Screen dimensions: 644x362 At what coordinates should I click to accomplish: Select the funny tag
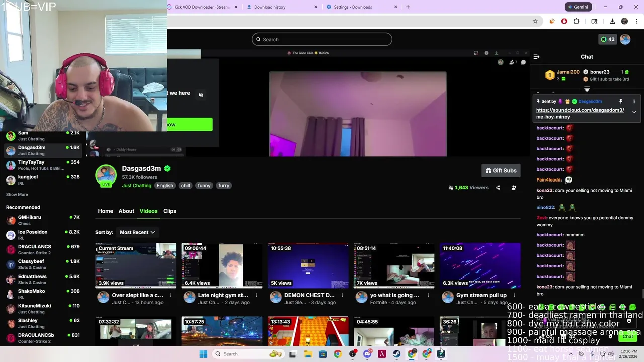coord(204,186)
